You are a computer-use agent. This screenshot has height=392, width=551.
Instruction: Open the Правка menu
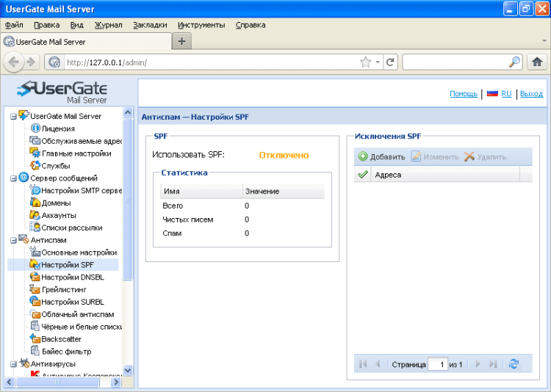47,25
